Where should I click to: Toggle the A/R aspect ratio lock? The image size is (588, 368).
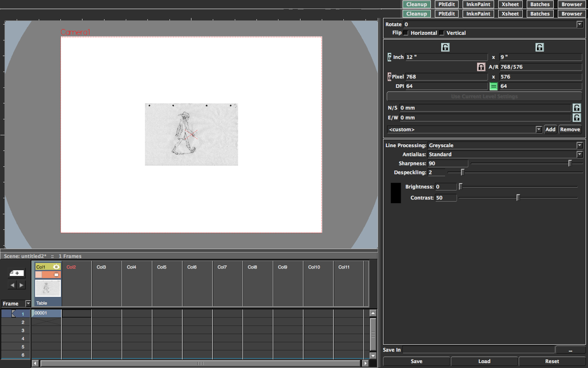(481, 67)
